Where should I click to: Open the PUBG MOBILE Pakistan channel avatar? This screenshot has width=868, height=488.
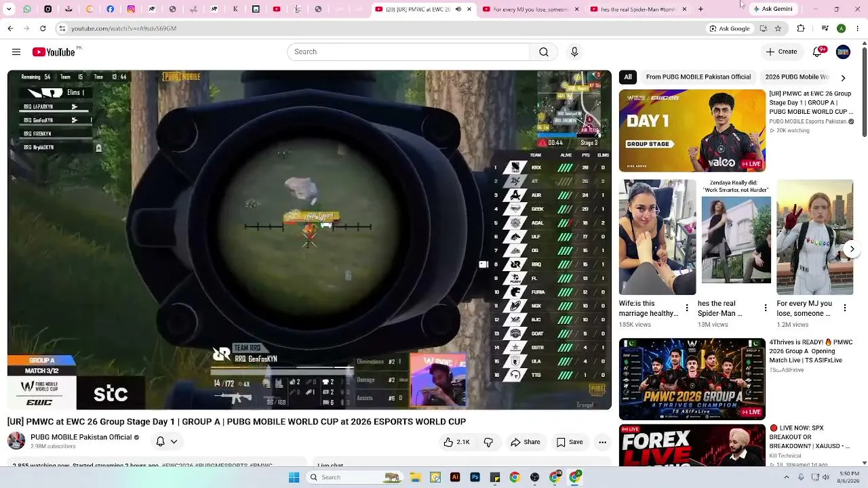point(16,441)
